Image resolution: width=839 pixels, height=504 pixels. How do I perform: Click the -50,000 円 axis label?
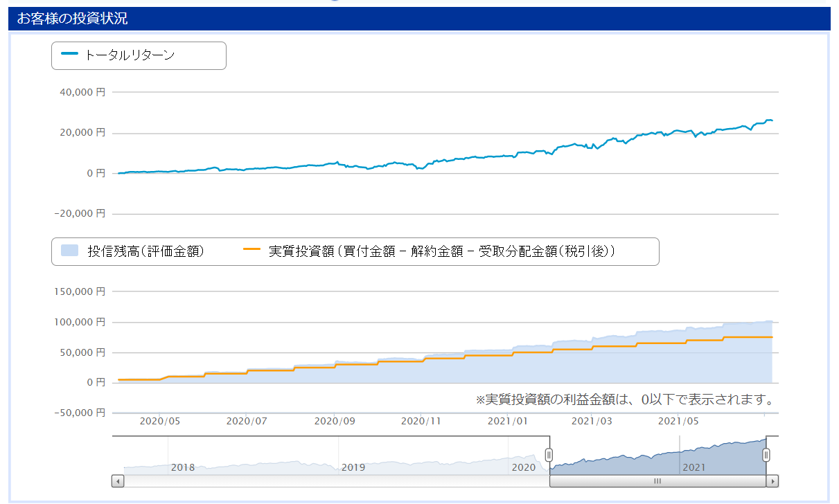(x=79, y=413)
